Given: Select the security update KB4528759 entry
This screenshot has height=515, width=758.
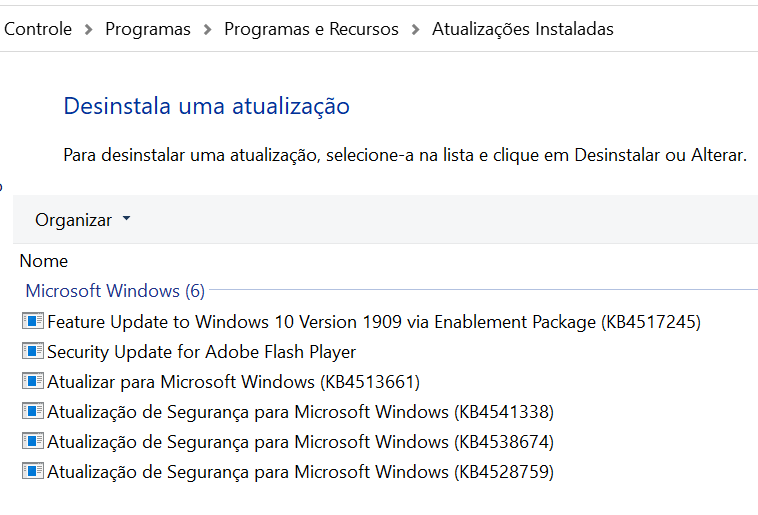Looking at the screenshot, I should pos(300,471).
